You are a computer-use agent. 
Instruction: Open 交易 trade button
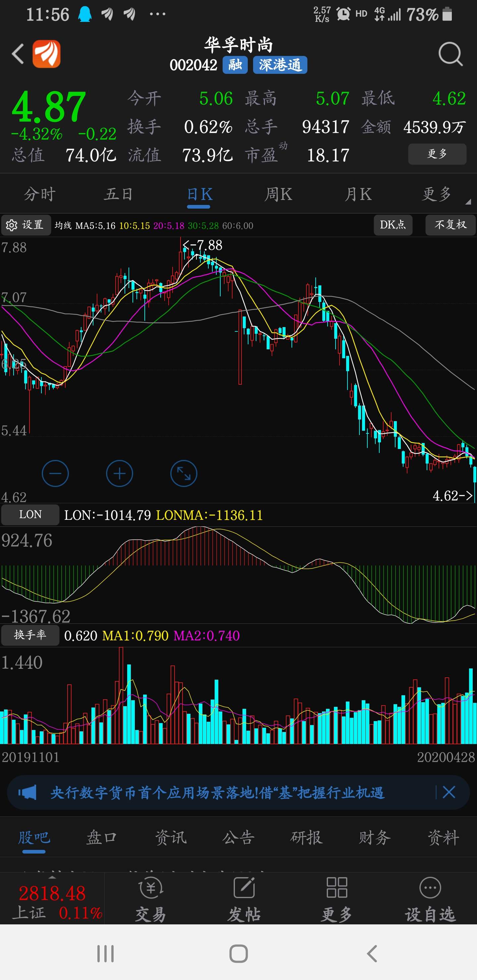click(x=151, y=900)
